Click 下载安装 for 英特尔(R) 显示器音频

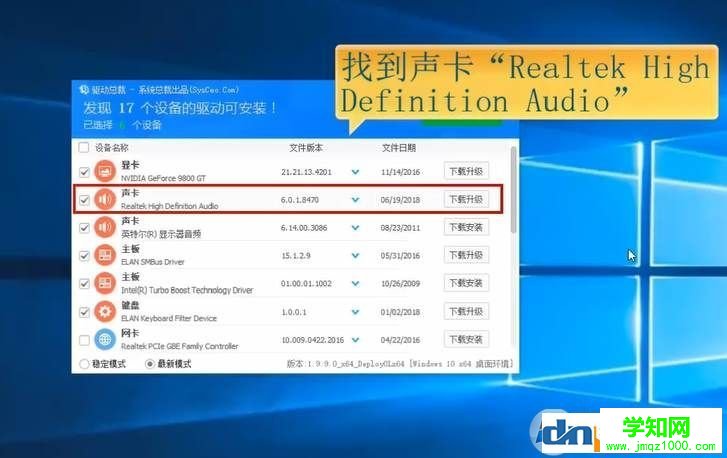point(466,227)
